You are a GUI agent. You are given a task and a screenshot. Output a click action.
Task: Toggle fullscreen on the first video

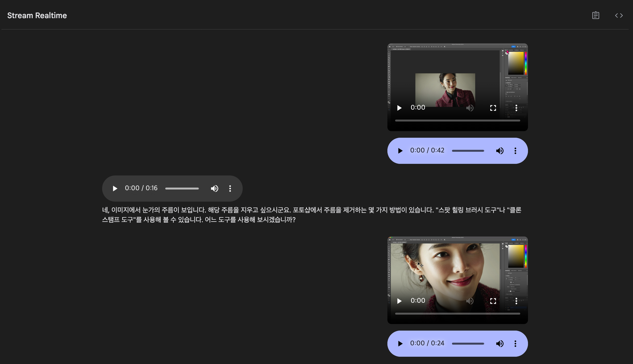(x=493, y=108)
